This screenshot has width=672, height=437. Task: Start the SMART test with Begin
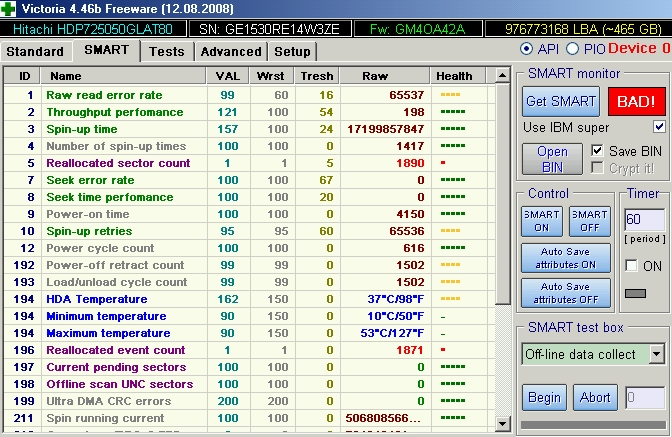(544, 397)
